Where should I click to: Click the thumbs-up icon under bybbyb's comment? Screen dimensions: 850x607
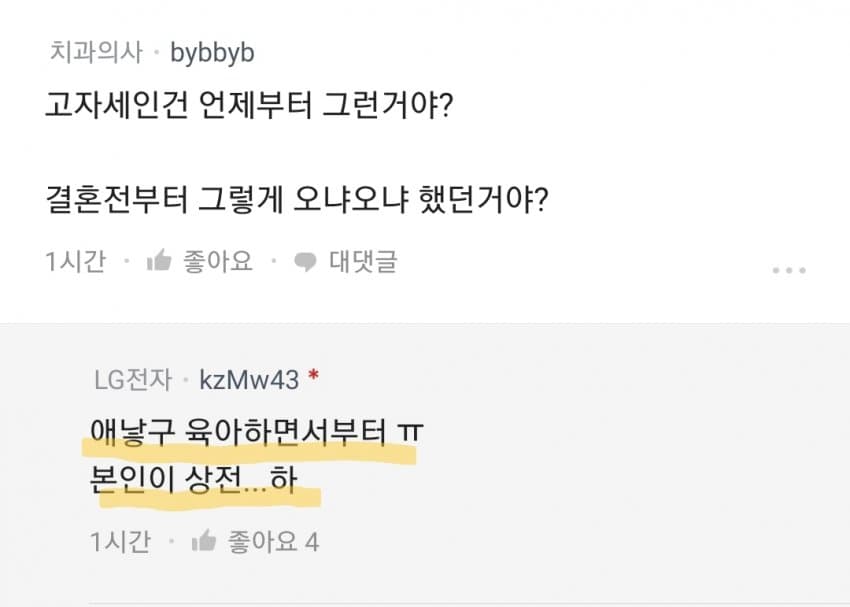click(159, 262)
